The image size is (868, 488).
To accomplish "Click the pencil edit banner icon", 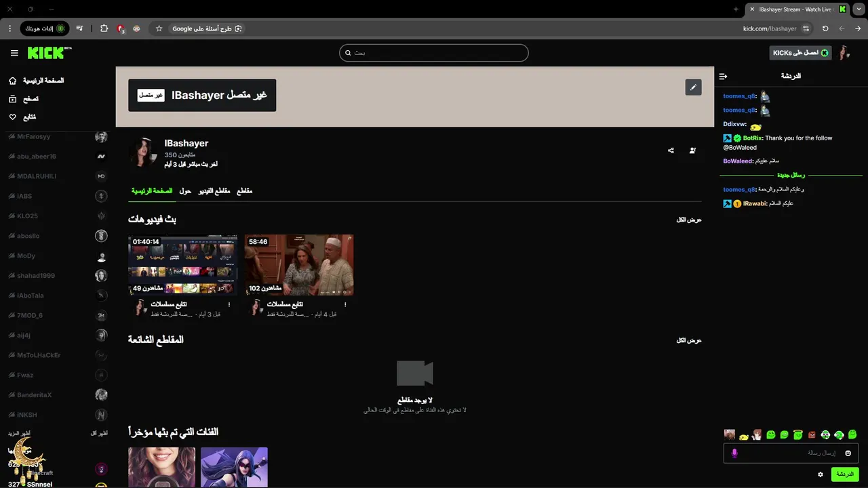I will click(x=693, y=87).
